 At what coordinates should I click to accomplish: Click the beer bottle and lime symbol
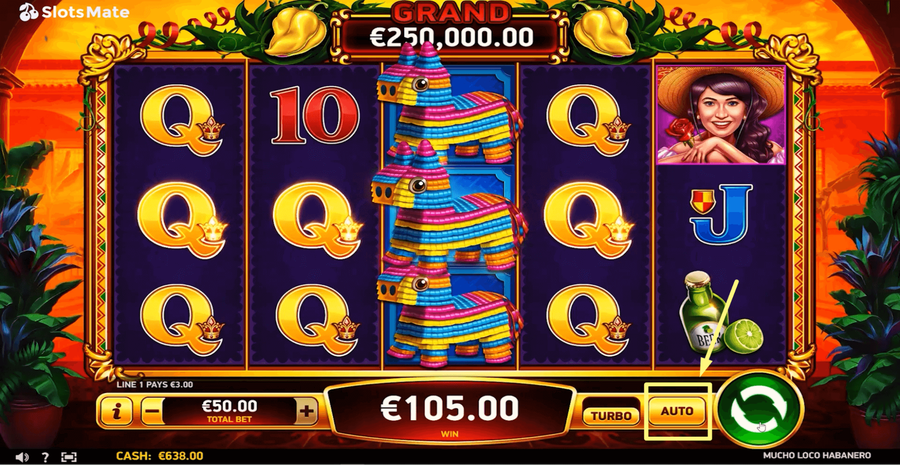[x=721, y=313]
